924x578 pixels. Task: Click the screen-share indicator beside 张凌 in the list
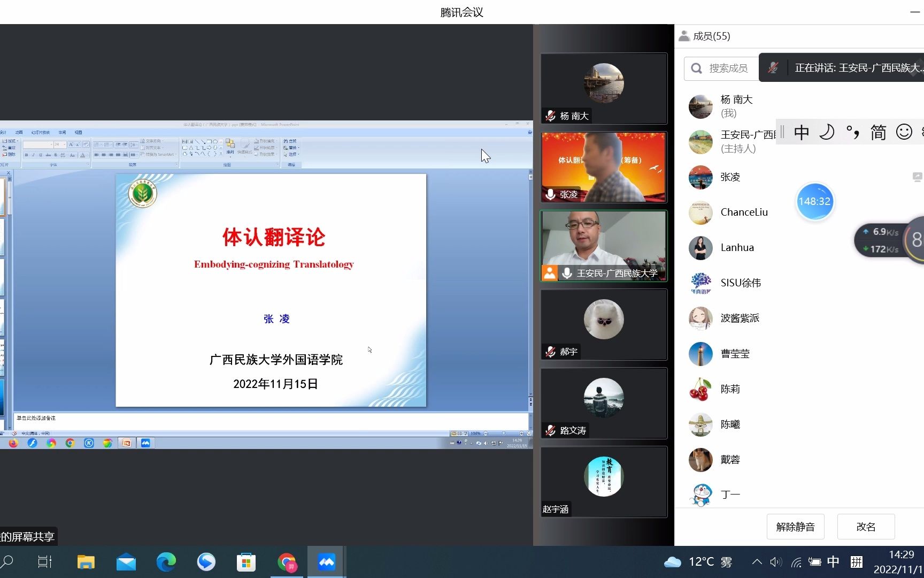[x=918, y=177]
